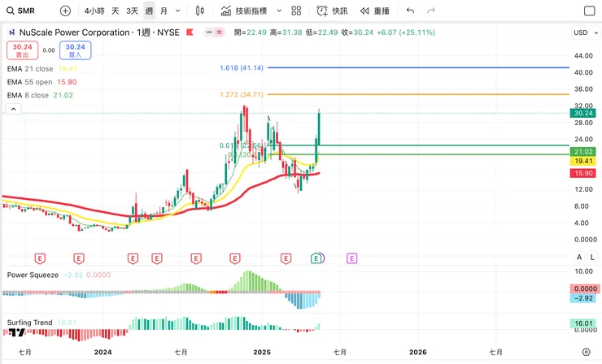The height and width of the screenshot is (364, 602).
Task: Open the green circled earnings E marker
Action: pos(316,258)
